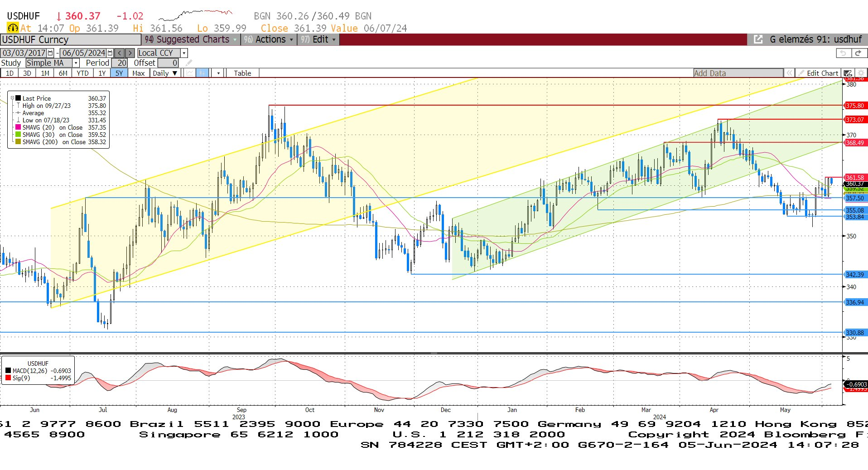
Task: Open the Actions menu
Action: point(268,39)
